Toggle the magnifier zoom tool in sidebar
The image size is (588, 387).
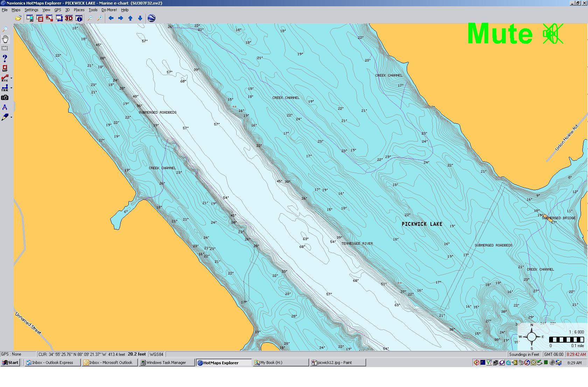coord(5,29)
